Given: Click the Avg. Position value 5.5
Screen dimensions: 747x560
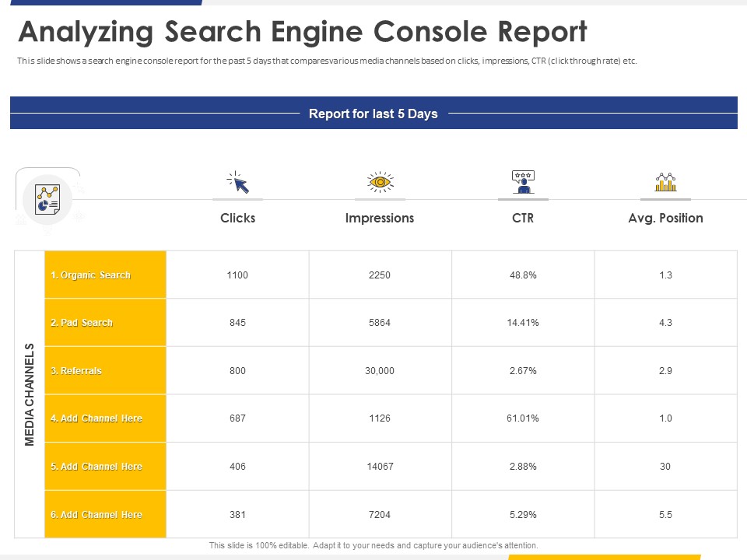Looking at the screenshot, I should [x=665, y=515].
